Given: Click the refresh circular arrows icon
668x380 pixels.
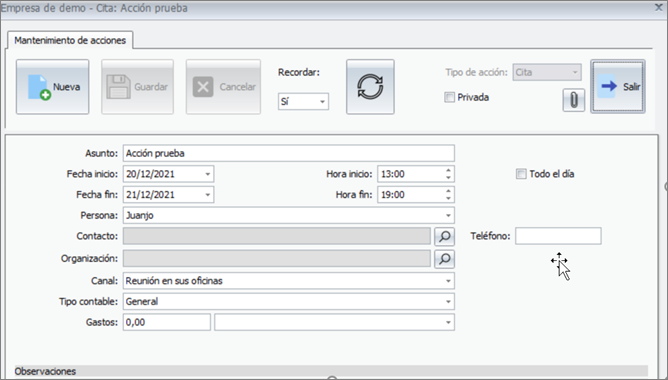Looking at the screenshot, I should (x=370, y=87).
